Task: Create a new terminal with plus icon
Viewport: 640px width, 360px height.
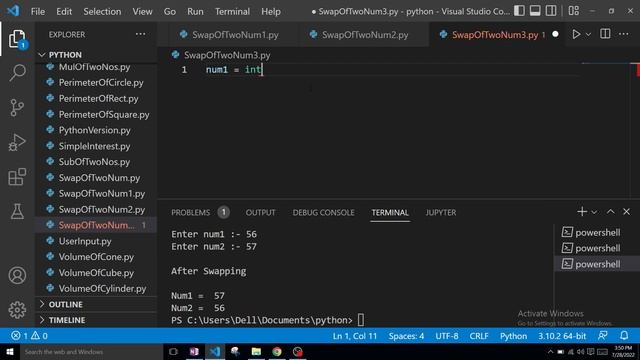Action: tap(582, 211)
